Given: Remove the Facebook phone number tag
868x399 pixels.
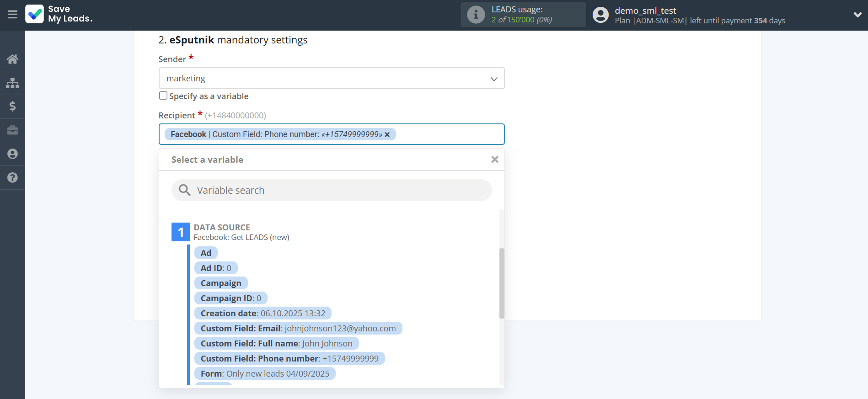Looking at the screenshot, I should pos(387,134).
